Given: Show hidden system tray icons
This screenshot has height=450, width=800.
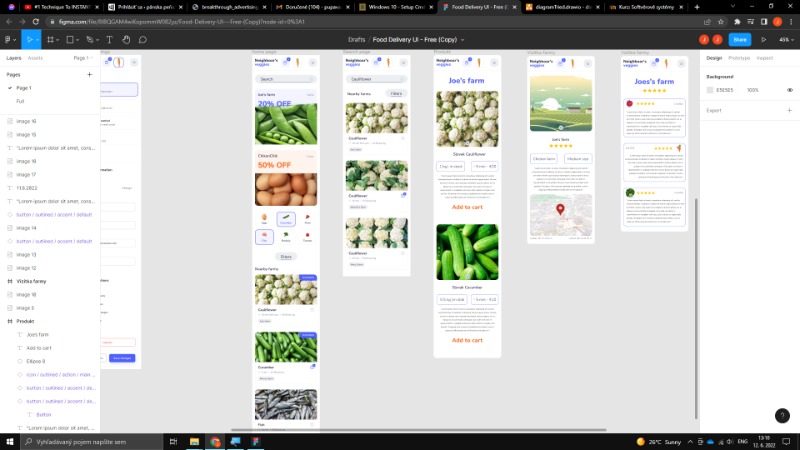Looking at the screenshot, I should pyautogui.click(x=690, y=441).
